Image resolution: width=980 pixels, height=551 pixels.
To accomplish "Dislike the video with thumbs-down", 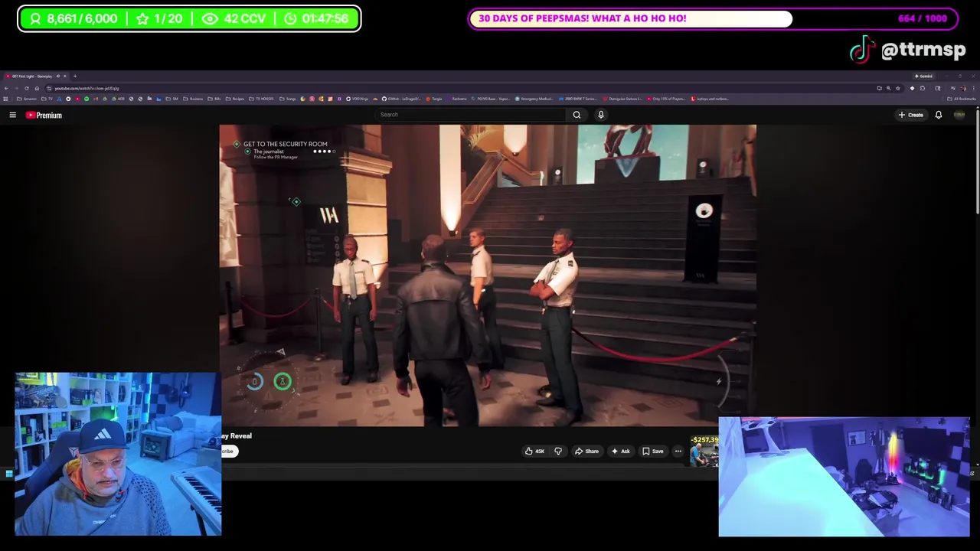I will [x=557, y=452].
